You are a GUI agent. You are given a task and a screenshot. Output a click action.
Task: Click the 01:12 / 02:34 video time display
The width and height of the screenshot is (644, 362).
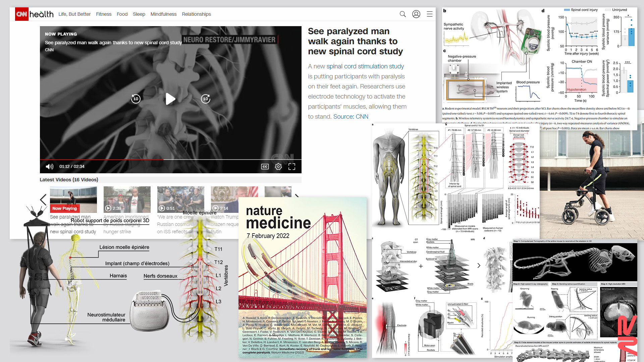click(x=72, y=167)
